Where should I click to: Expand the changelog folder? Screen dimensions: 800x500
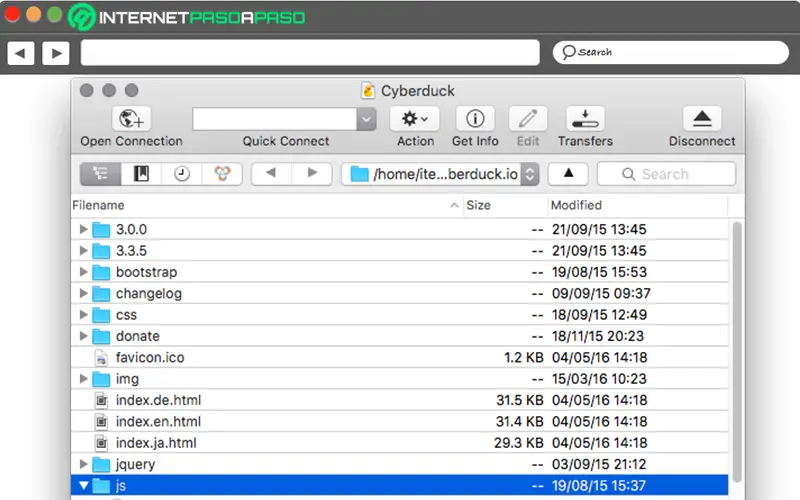(83, 293)
